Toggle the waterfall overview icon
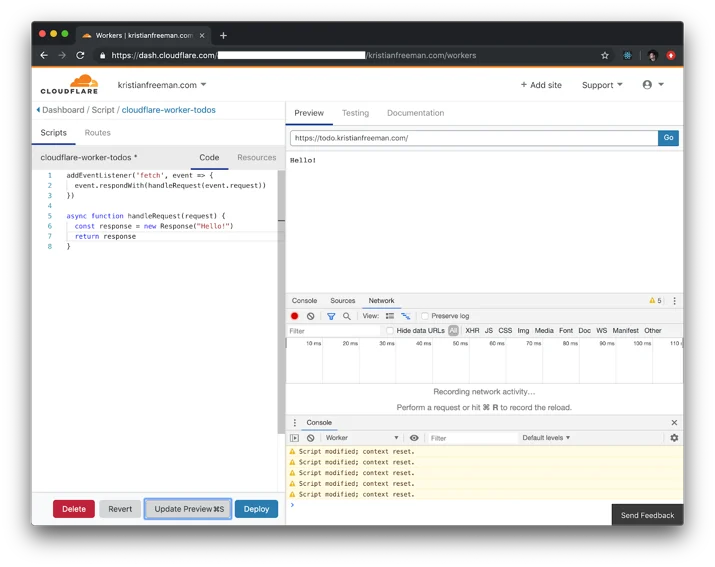Image resolution: width=715 pixels, height=567 pixels. [x=405, y=316]
